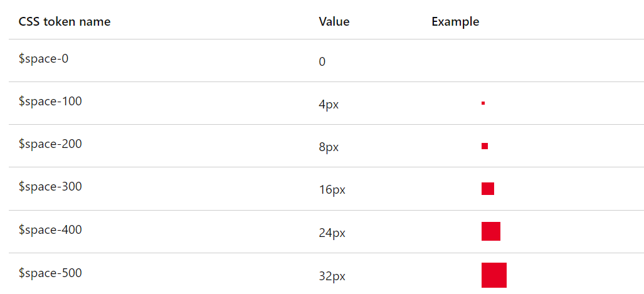The height and width of the screenshot is (294, 644).
Task: Select the $space-0 token name
Action: click(x=44, y=59)
